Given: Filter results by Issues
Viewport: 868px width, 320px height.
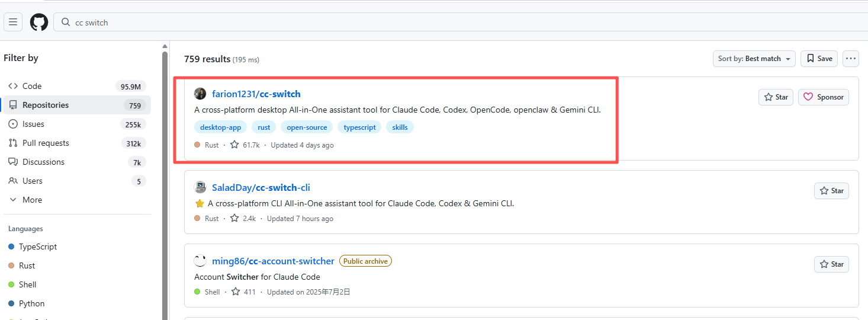Looking at the screenshot, I should point(77,124).
